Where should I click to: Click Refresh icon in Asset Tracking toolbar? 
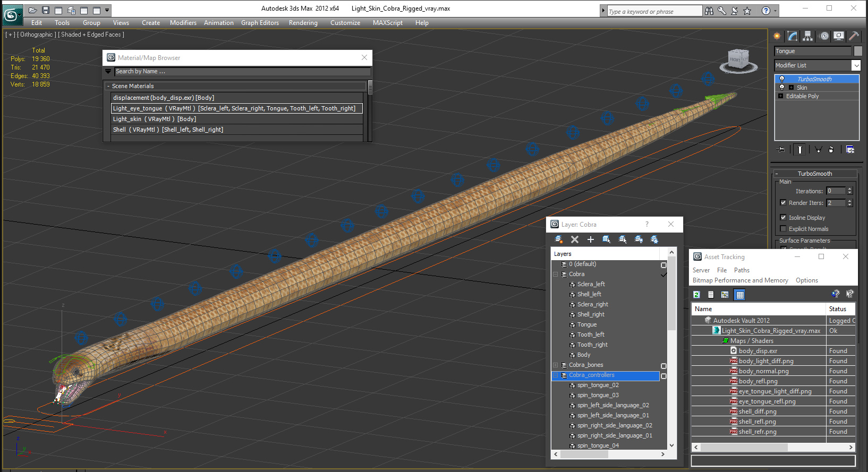(697, 295)
